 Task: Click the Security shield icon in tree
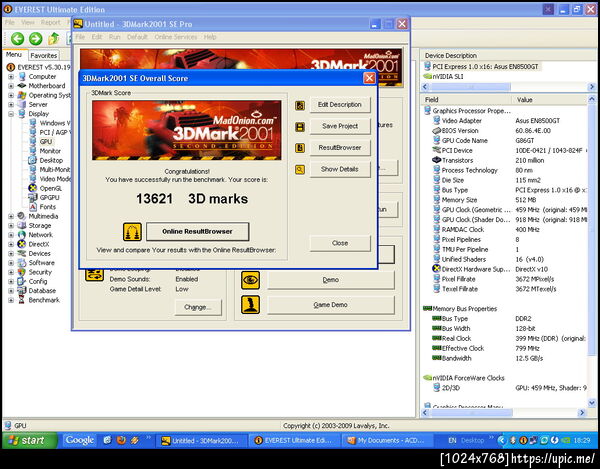[22, 272]
